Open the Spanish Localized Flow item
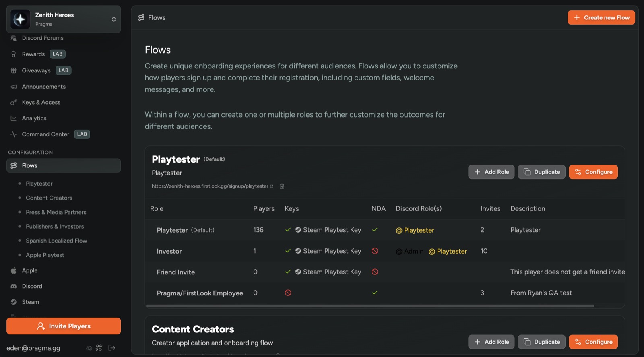The image size is (644, 357). [56, 241]
